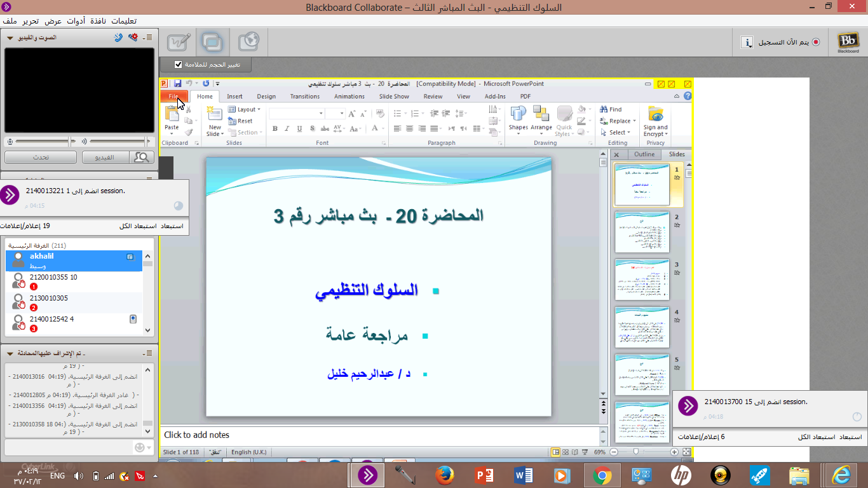Select participant 2140012542 in list
868x488 pixels.
pos(74,323)
